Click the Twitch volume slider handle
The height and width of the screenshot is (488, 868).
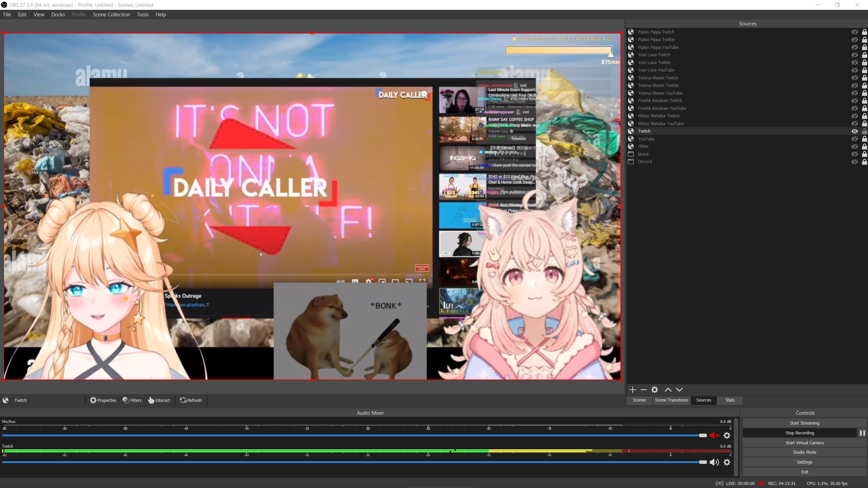point(703,462)
